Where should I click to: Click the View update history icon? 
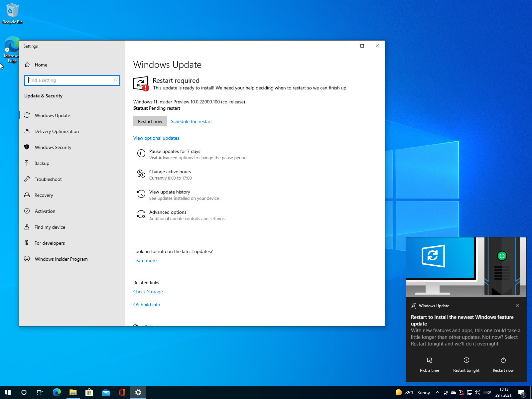[x=141, y=194]
